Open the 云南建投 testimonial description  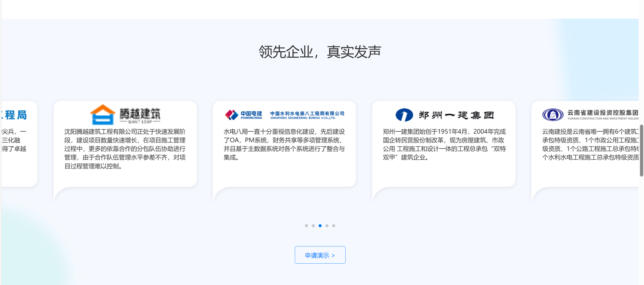coord(590,145)
